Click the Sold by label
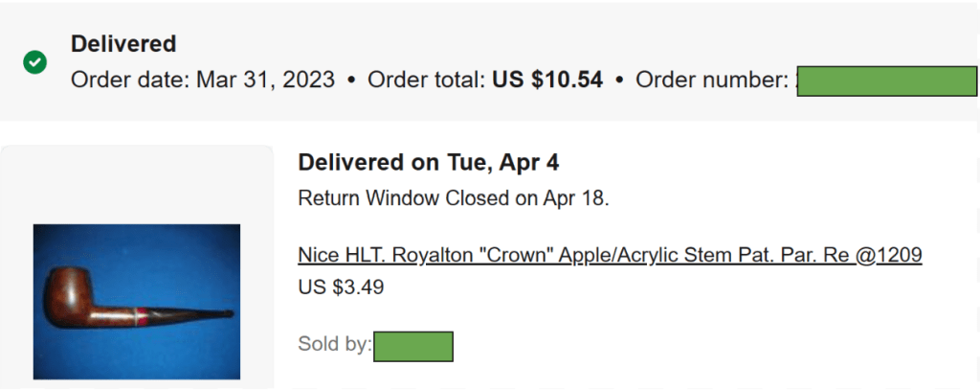Image resolution: width=980 pixels, height=390 pixels. pyautogui.click(x=334, y=345)
